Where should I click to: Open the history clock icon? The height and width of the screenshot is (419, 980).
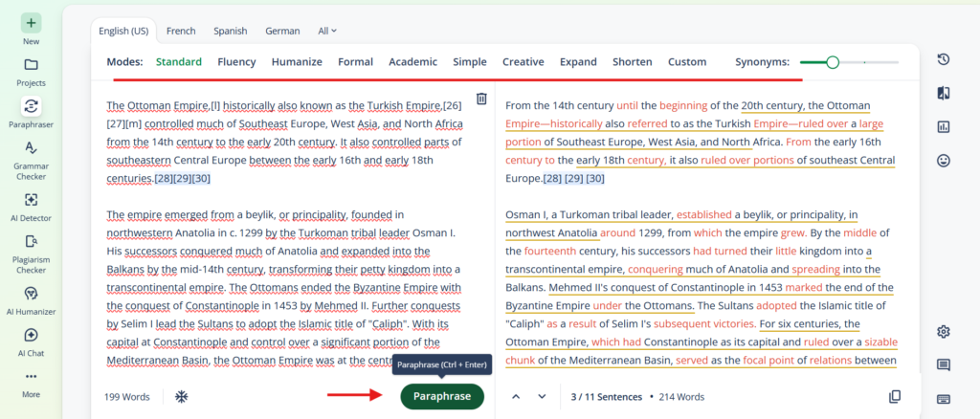tap(944, 59)
